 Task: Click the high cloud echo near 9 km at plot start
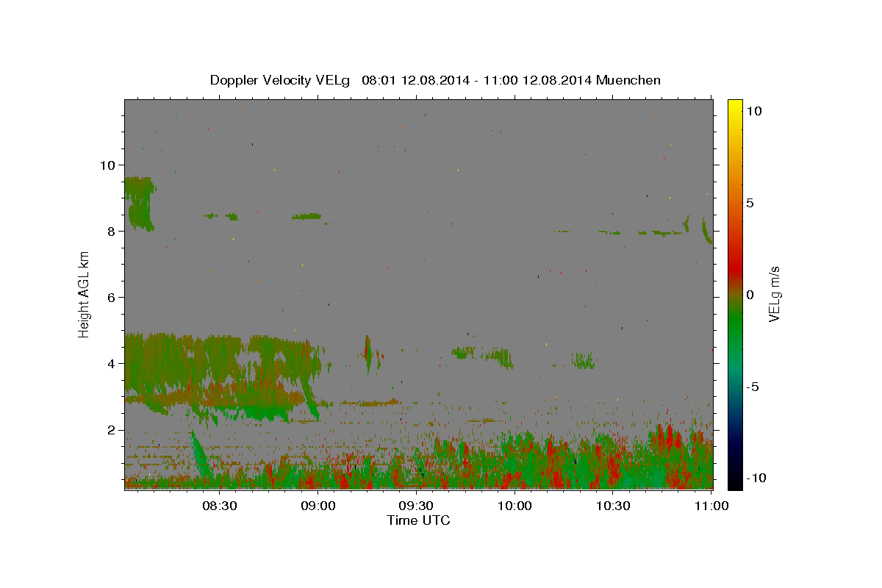point(139,202)
